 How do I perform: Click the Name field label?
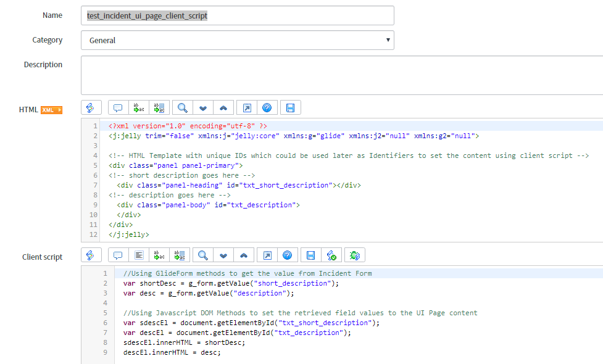[52, 15]
